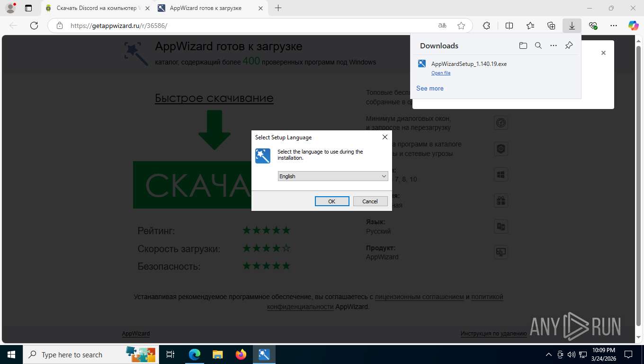The width and height of the screenshot is (644, 364).
Task: Close the Select Setup Language dialog
Action: pyautogui.click(x=385, y=137)
